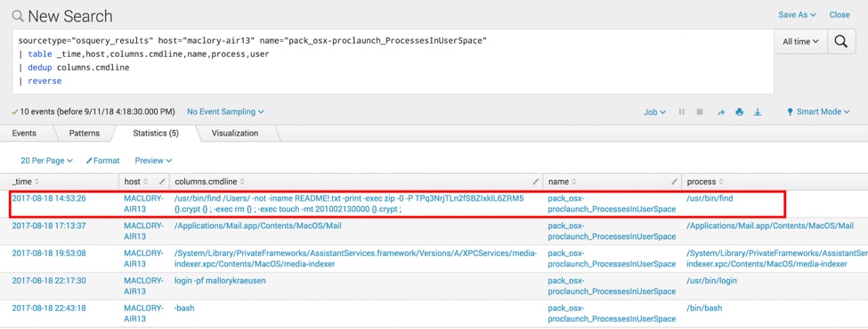Select timestamp 2017-08-18 17:13:37
Viewport: 868px width, 329px height.
pos(49,226)
